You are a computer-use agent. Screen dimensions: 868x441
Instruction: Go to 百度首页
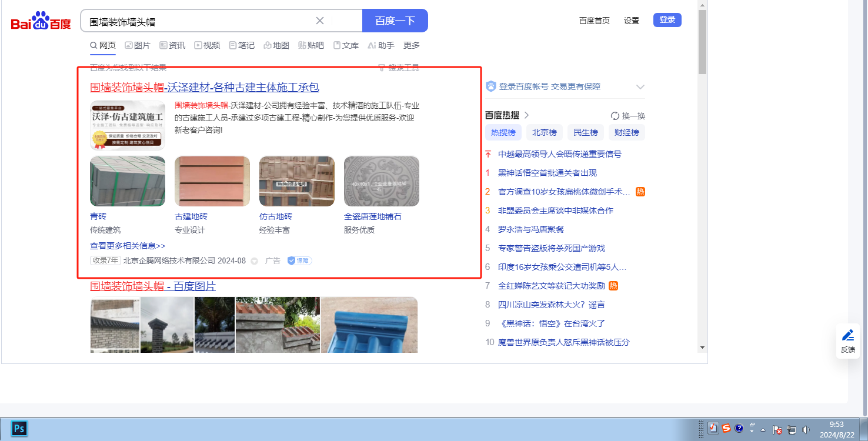pos(595,21)
